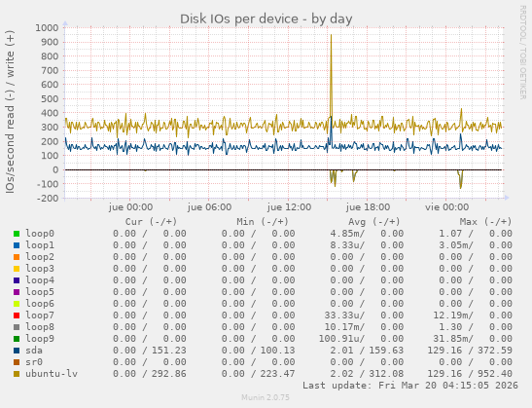Click the sda min value 100.13

click(277, 351)
